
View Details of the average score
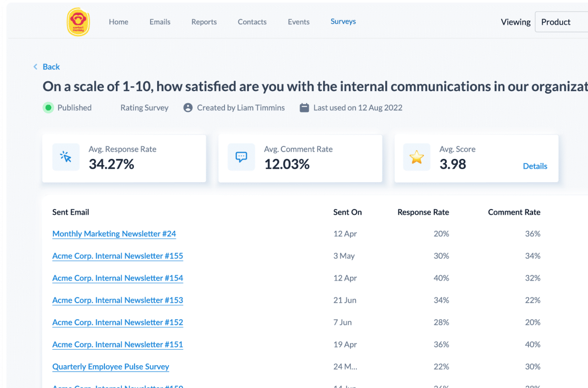[x=535, y=166]
